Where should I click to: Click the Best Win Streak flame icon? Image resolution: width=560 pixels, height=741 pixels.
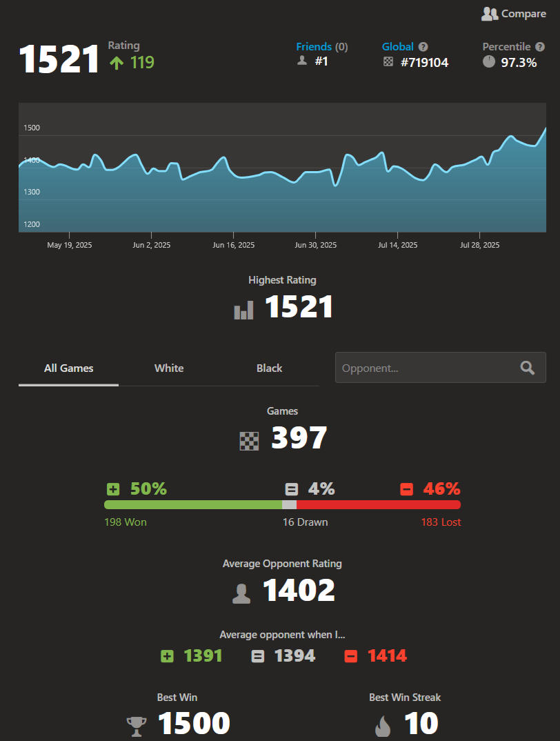tap(383, 726)
